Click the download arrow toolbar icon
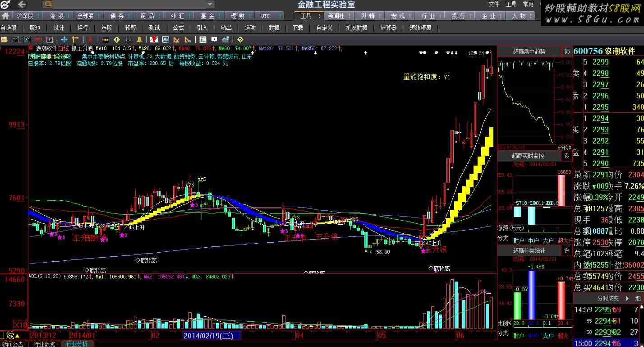The image size is (644, 347). 214,40
